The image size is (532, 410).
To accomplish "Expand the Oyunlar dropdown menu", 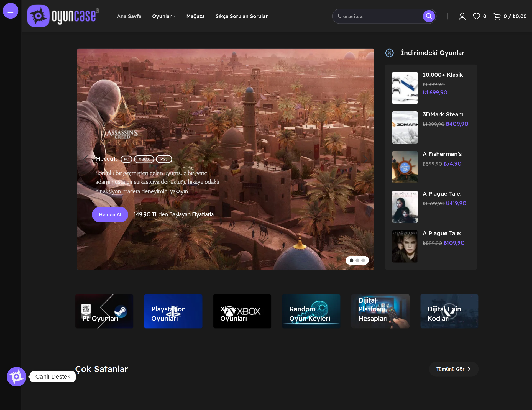I will click(x=164, y=16).
